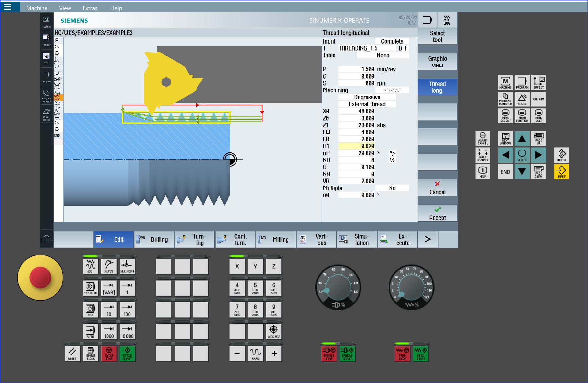This screenshot has width=588, height=383.
Task: Click the ALARM CANCEL key
Action: (x=483, y=139)
